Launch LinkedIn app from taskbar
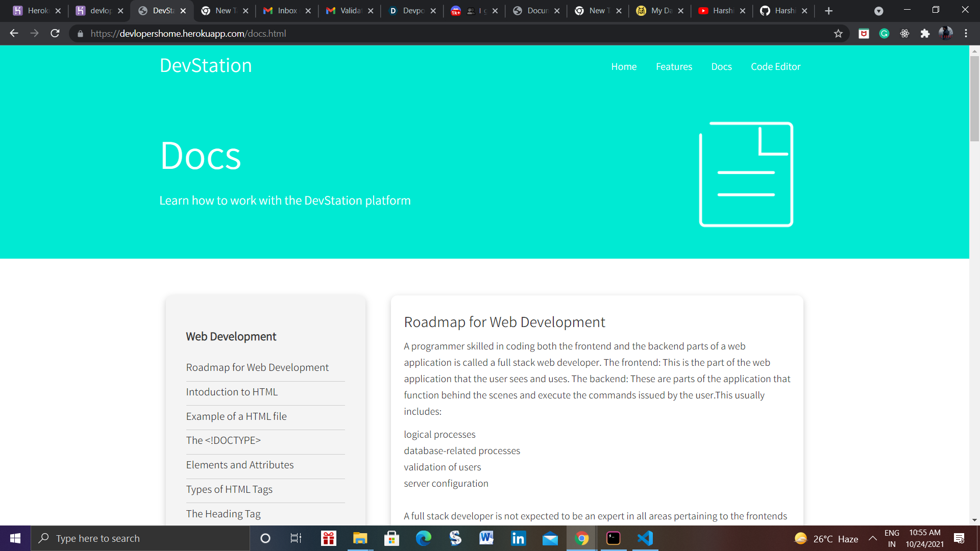This screenshot has width=980, height=551. (518, 538)
